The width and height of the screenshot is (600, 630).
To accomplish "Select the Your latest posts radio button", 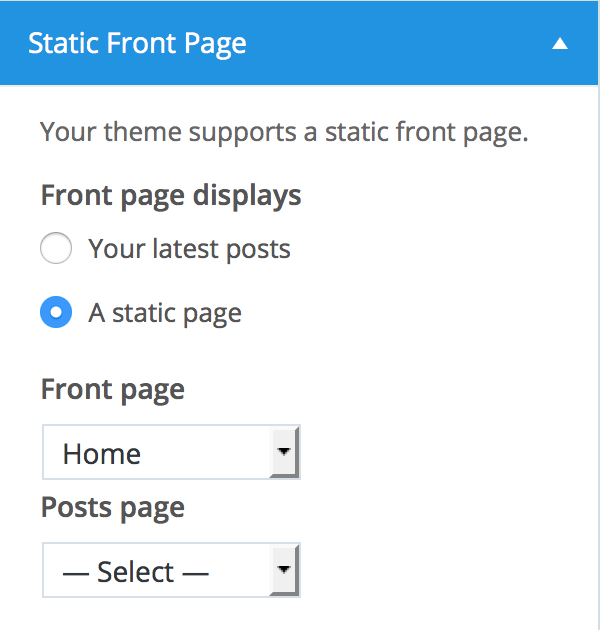I will pyautogui.click(x=56, y=249).
